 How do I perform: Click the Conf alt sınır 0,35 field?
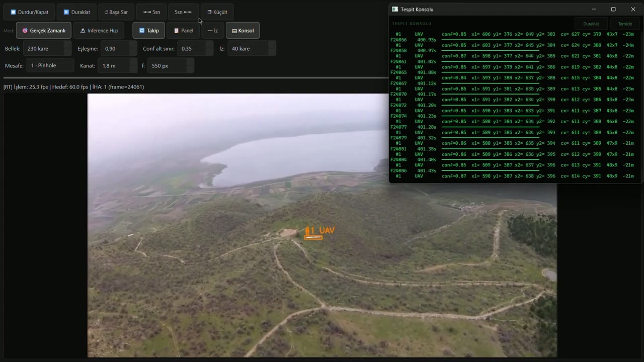[195, 49]
